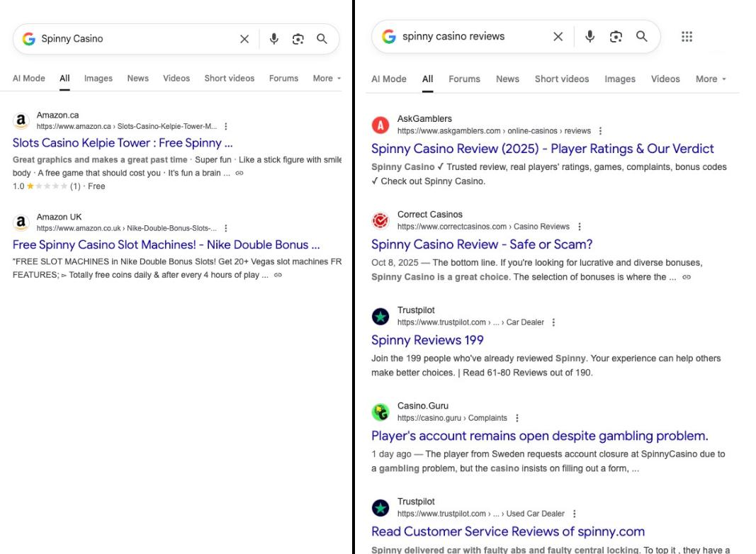Screen dimensions: 756x554
Task: Click magnifier search icon for 'spinny casino reviews'
Action: point(642,36)
